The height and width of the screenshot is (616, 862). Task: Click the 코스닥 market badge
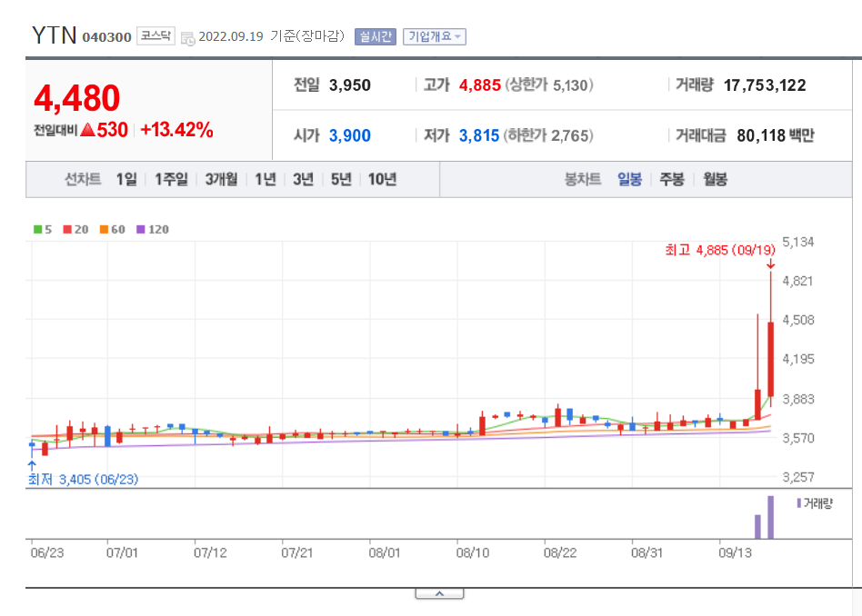155,36
